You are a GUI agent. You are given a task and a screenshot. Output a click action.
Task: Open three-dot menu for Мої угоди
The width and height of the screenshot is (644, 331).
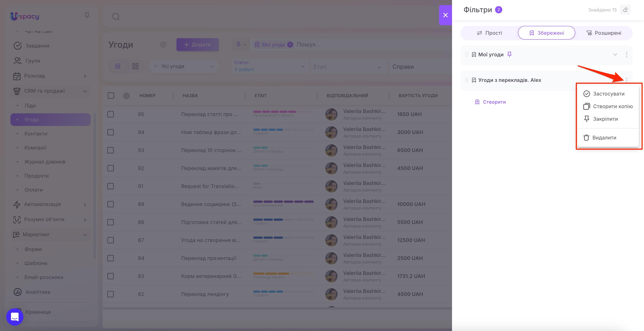coord(626,55)
